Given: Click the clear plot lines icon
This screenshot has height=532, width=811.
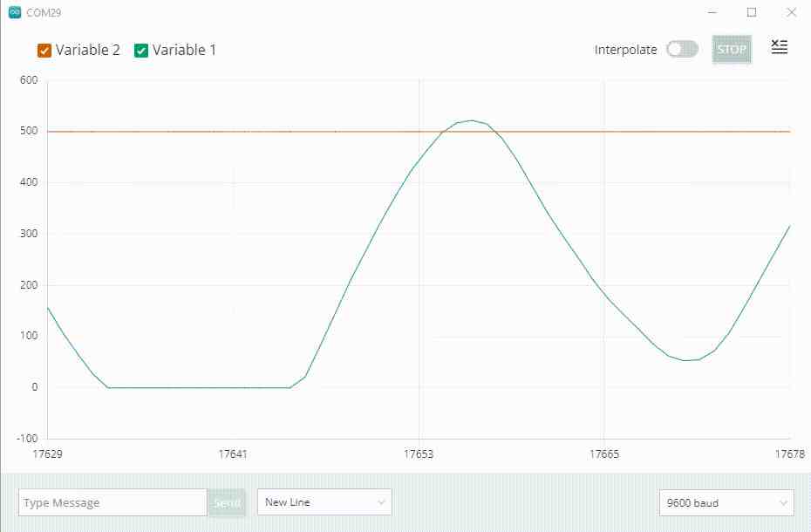Looking at the screenshot, I should [780, 48].
